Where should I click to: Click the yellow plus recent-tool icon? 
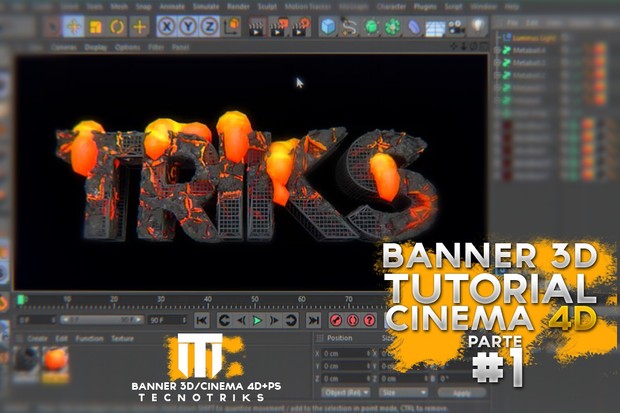click(139, 27)
